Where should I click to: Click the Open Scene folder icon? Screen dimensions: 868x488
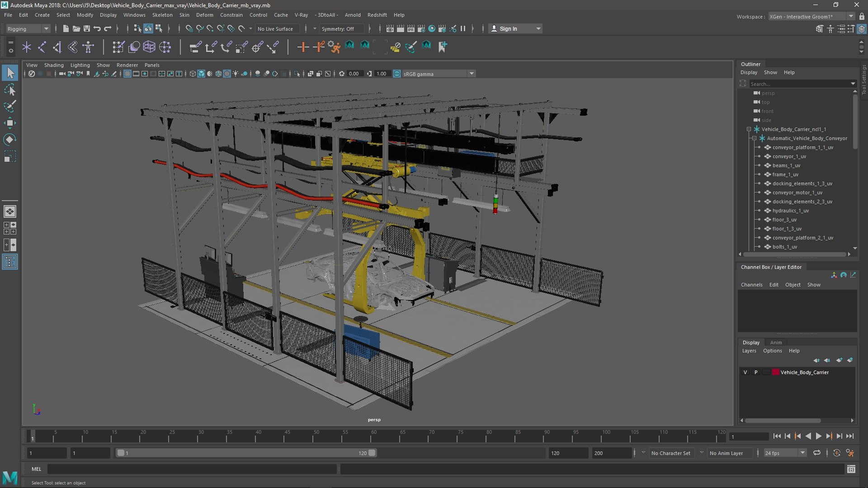76,28
